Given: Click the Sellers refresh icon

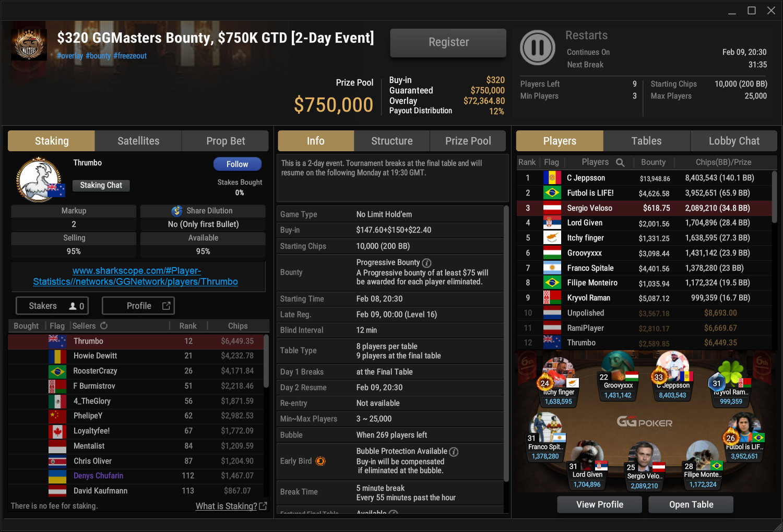Looking at the screenshot, I should [104, 325].
